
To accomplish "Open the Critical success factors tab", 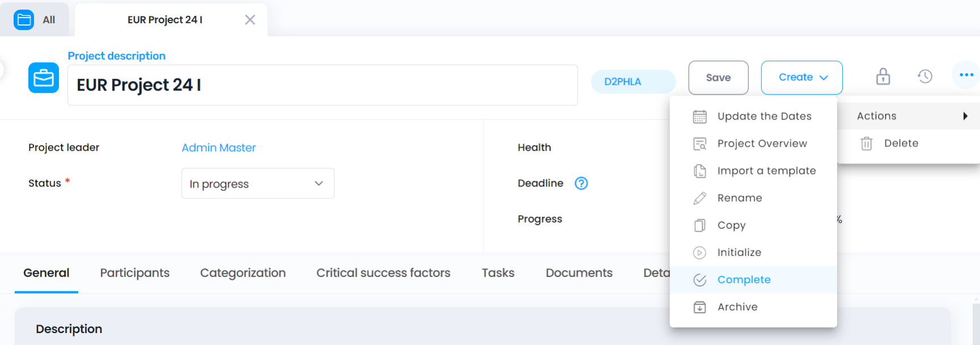I will pos(383,273).
